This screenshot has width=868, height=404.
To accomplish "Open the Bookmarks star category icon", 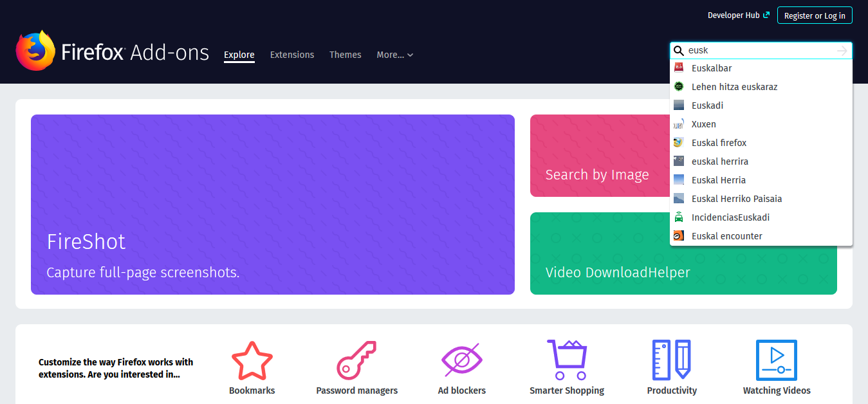I will pos(252,360).
